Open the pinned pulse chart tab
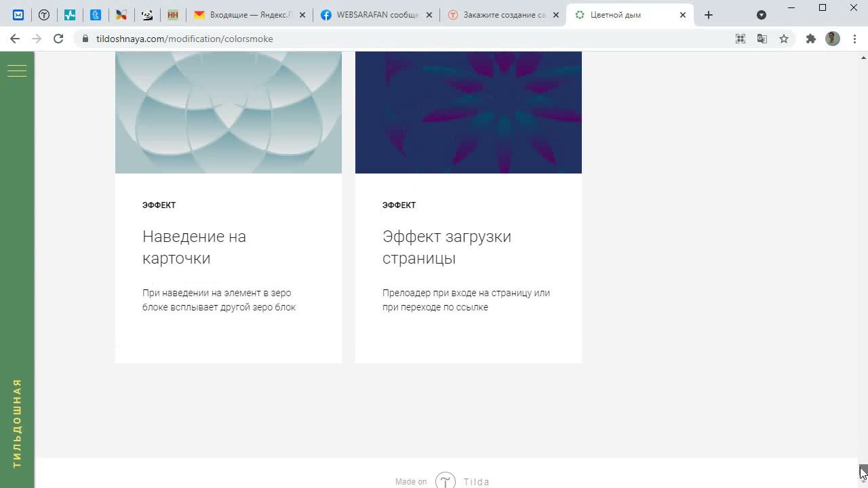The image size is (868, 488). [x=70, y=15]
